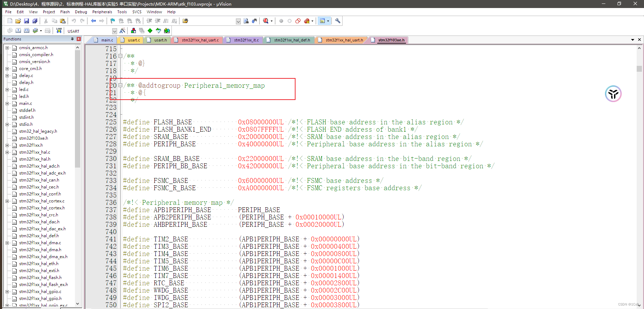Click the Select Software Packs icon
The width and height of the screenshot is (644, 309).
159,31
